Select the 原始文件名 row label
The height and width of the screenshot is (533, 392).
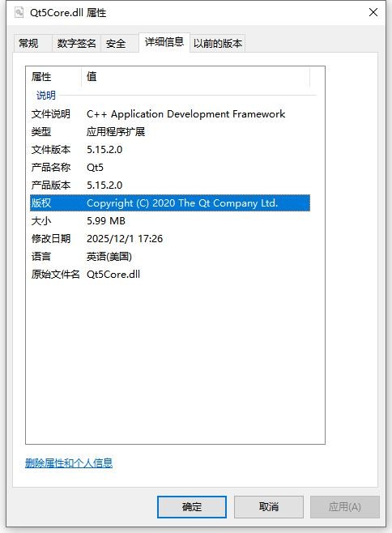(x=55, y=275)
